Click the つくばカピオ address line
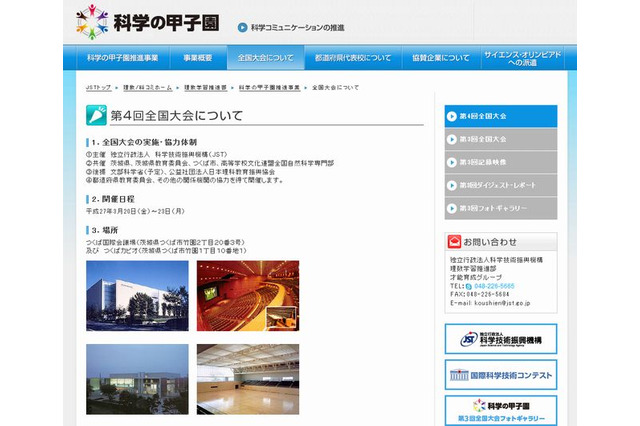Image resolution: width=640 pixels, height=426 pixels. pyautogui.click(x=167, y=251)
